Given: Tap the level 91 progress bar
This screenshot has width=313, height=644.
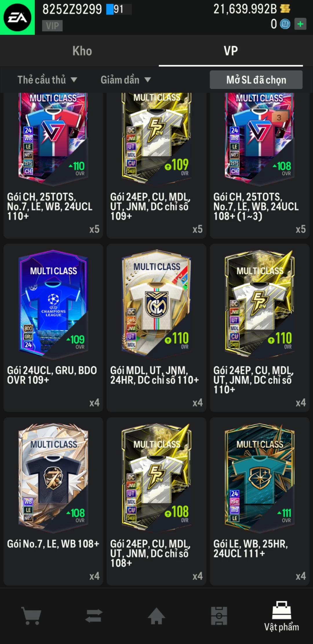Looking at the screenshot, I should click(119, 9).
